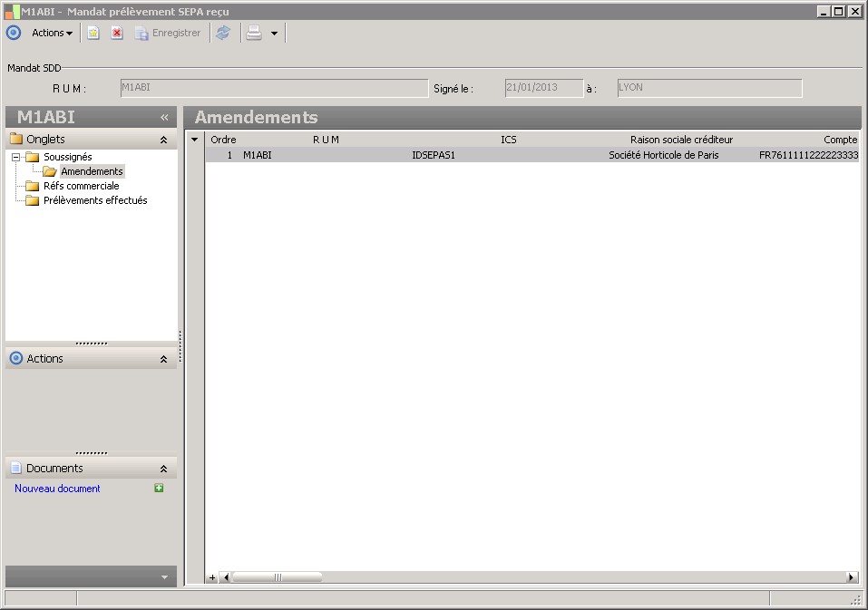The image size is (868, 610).
Task: Collapse the M1ABI side panel
Action: [164, 117]
